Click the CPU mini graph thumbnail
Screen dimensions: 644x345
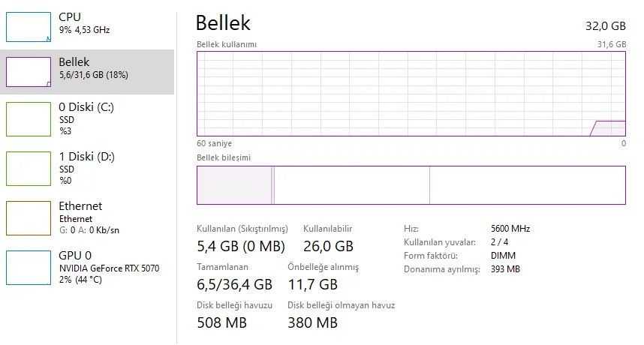[x=27, y=27]
